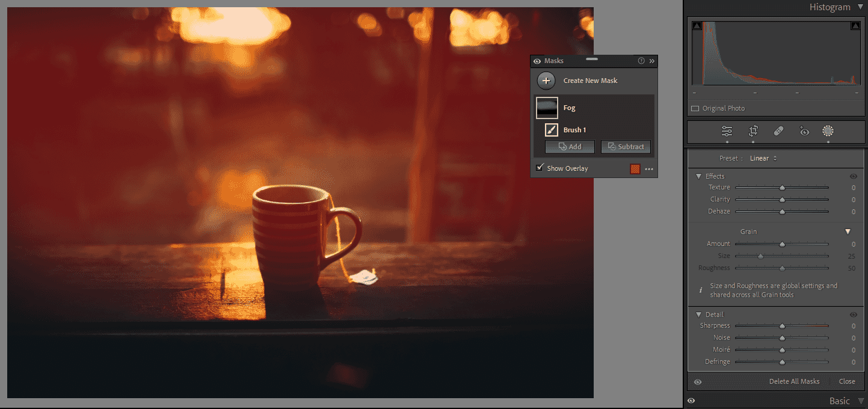
Task: Toggle shadow clipping indicator in histogram
Action: (x=697, y=26)
